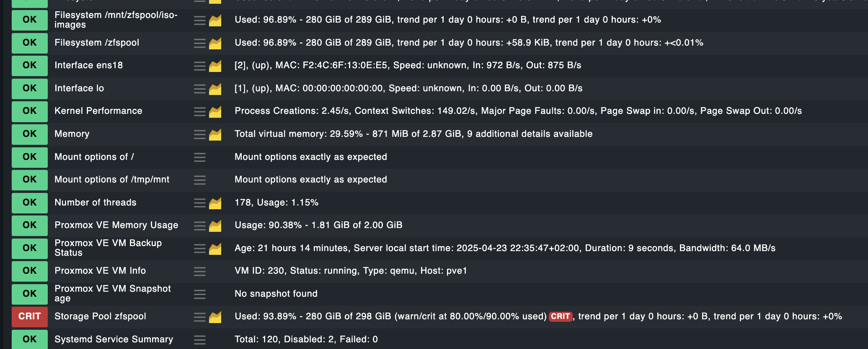Click graph icon for Number of threads
868x349 pixels.
point(215,203)
